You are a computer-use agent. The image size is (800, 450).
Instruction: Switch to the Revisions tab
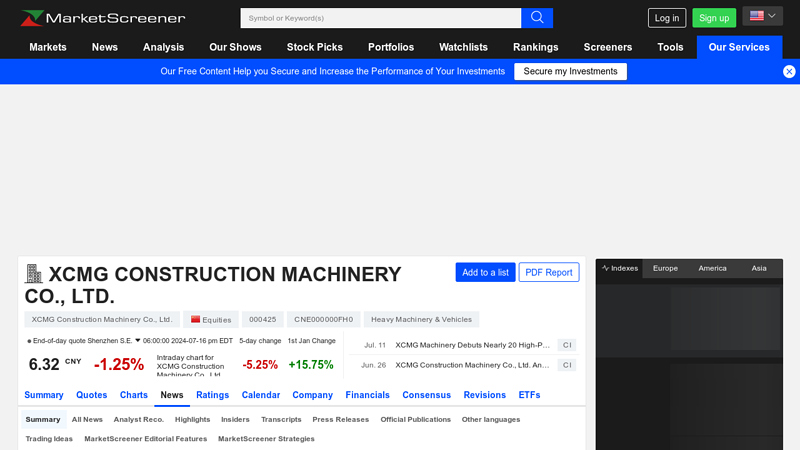coord(485,395)
